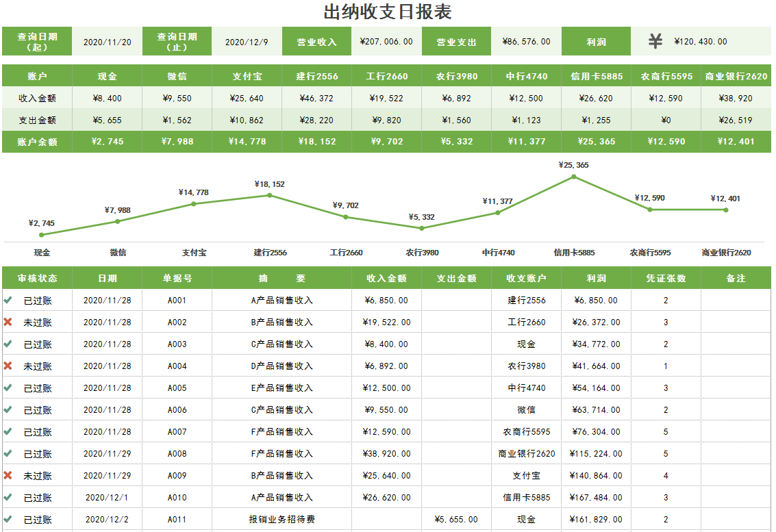Click the red X icon beside A002
The height and width of the screenshot is (532, 776).
(x=8, y=322)
